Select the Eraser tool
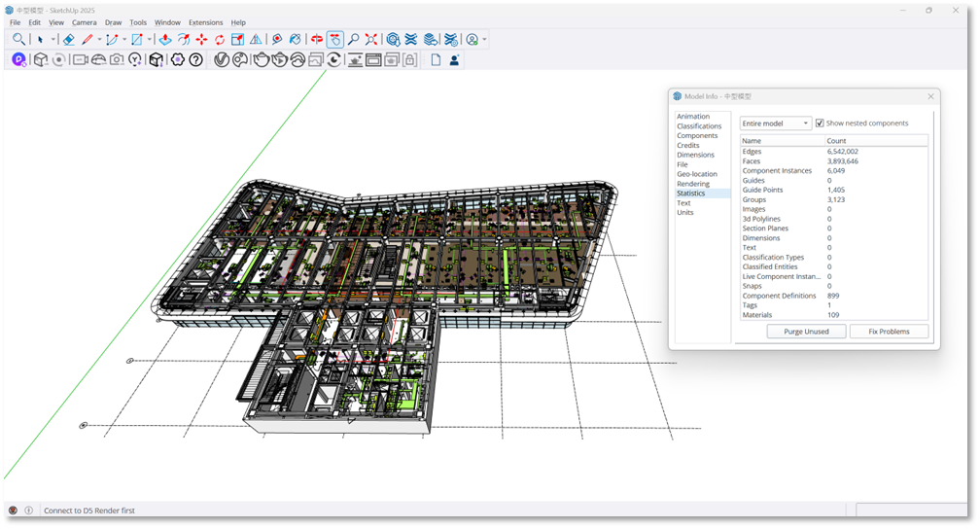Image resolution: width=980 pixels, height=529 pixels. pyautogui.click(x=68, y=40)
